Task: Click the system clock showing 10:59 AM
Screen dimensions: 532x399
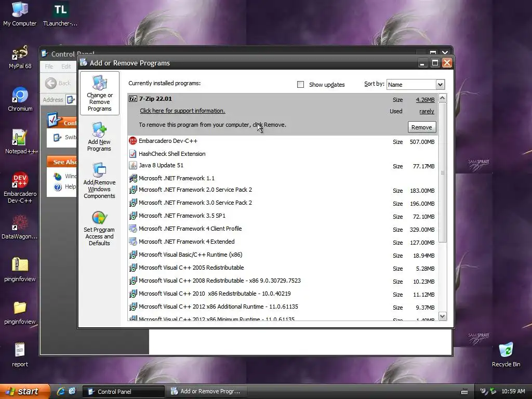Action: 513,392
